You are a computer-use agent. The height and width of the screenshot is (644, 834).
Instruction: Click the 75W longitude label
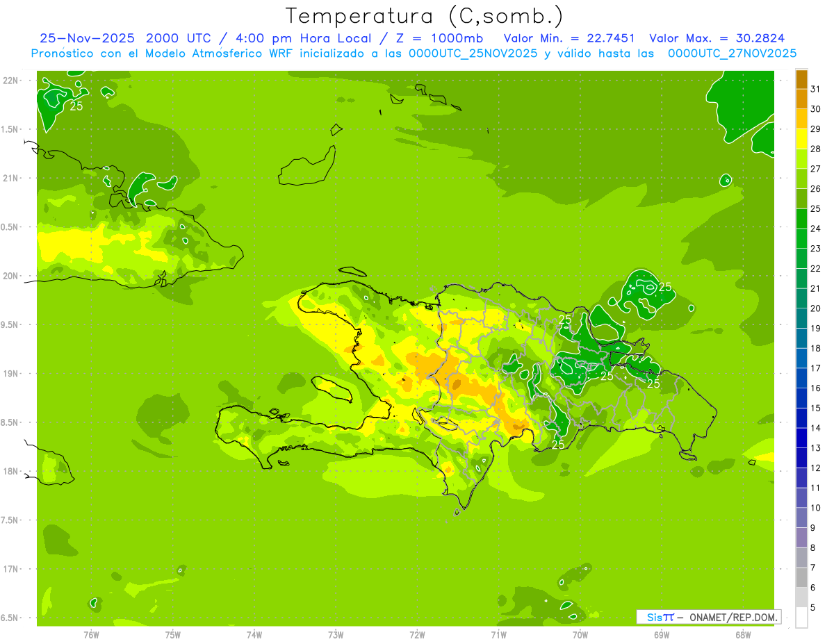[x=173, y=635]
